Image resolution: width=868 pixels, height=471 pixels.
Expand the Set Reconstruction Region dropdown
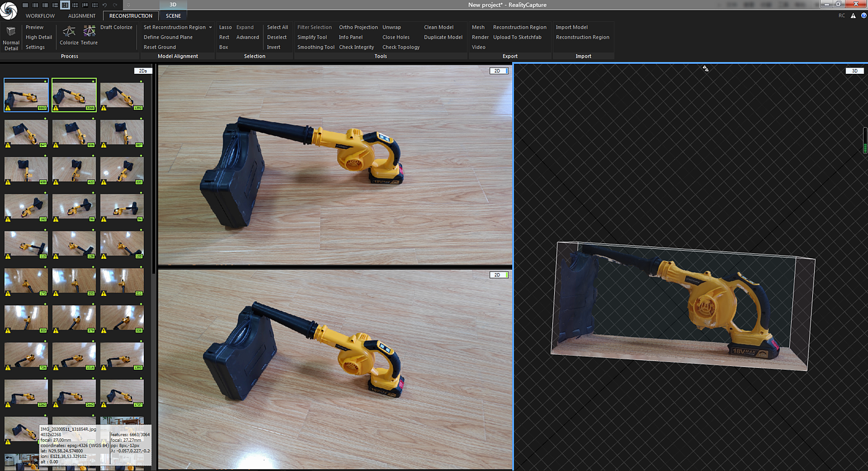[x=210, y=27]
